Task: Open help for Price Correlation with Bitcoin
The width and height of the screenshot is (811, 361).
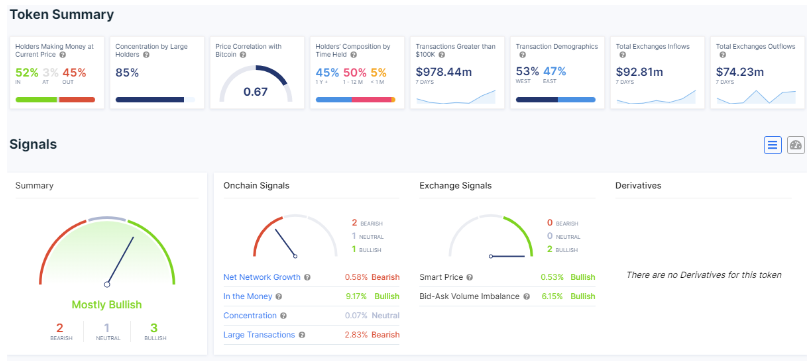Action: (242, 54)
